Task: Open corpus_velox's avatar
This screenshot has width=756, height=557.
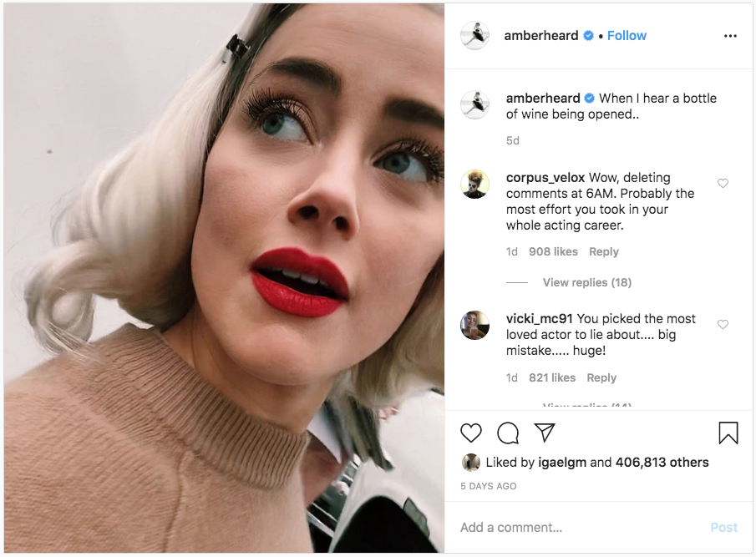Action: 475,184
